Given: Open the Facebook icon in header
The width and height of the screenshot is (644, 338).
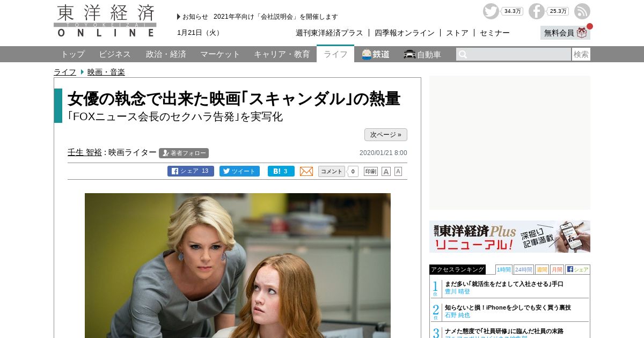Looking at the screenshot, I should (x=537, y=11).
